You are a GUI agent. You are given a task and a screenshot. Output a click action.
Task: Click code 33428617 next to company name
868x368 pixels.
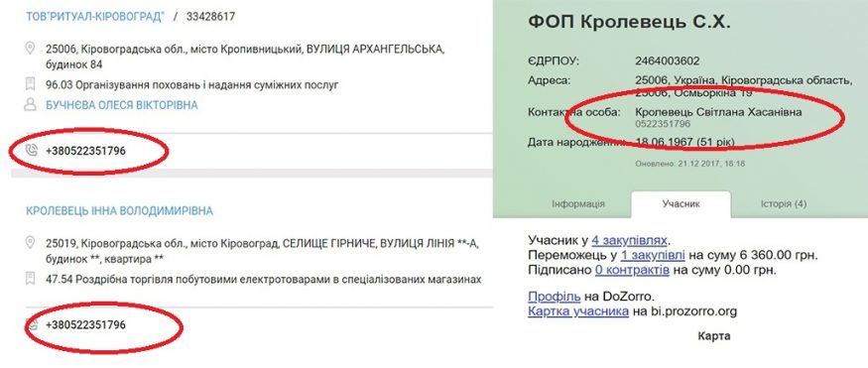(210, 17)
